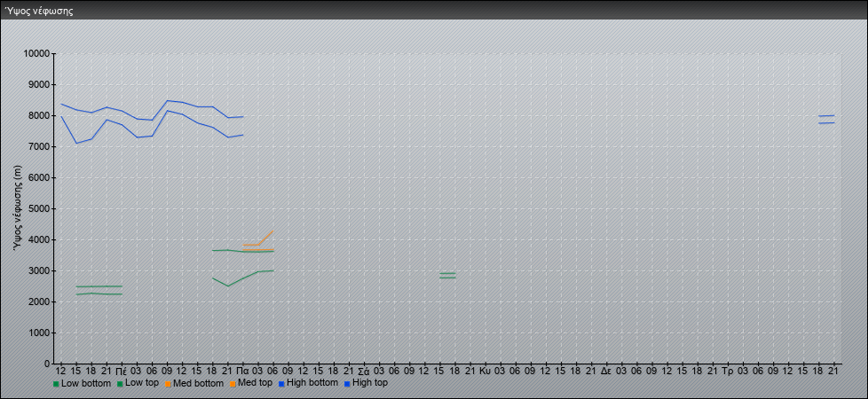
Task: Click the 4000 y-axis label
Action: pyautogui.click(x=39, y=239)
